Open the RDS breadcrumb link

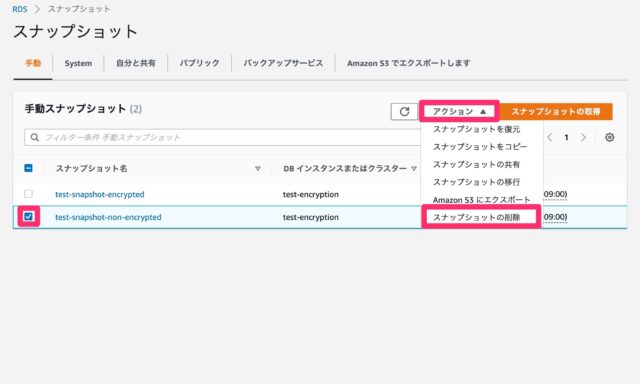pyautogui.click(x=20, y=9)
